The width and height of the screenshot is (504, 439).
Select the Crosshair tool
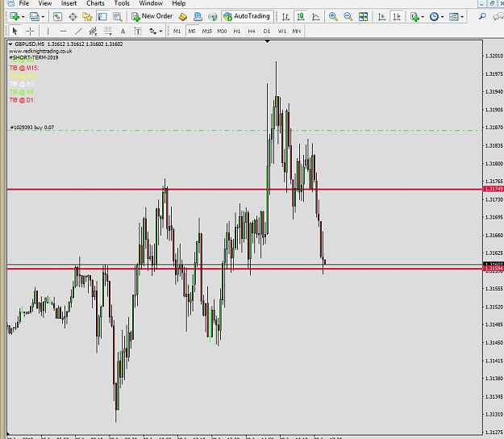[x=30, y=31]
